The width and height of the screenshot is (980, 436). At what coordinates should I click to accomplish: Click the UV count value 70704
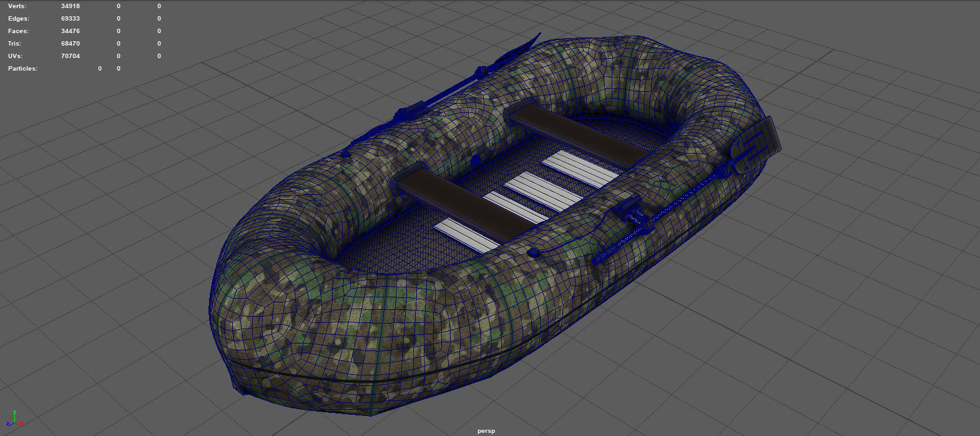[x=71, y=56]
